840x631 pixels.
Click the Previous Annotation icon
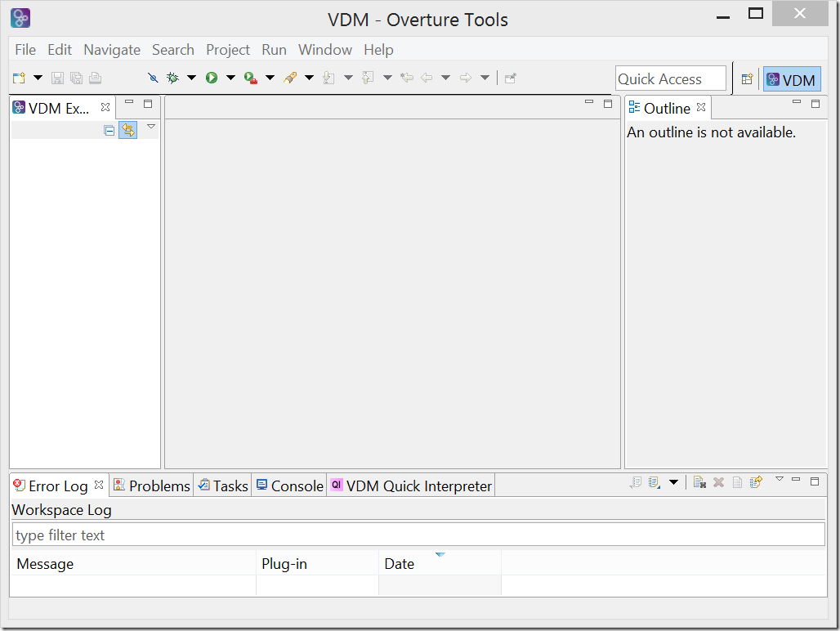pyautogui.click(x=368, y=78)
